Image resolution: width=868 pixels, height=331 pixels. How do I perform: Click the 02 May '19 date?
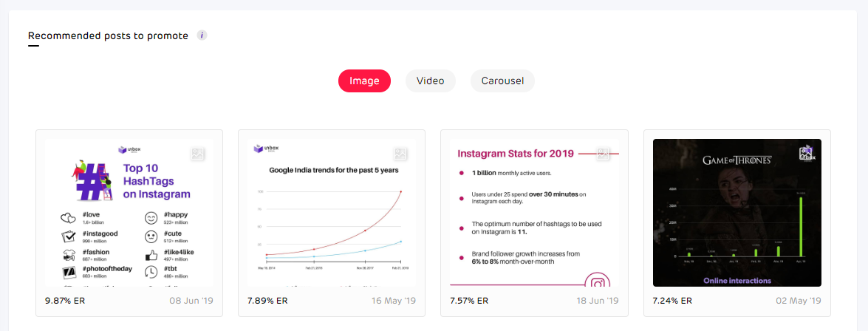798,301
